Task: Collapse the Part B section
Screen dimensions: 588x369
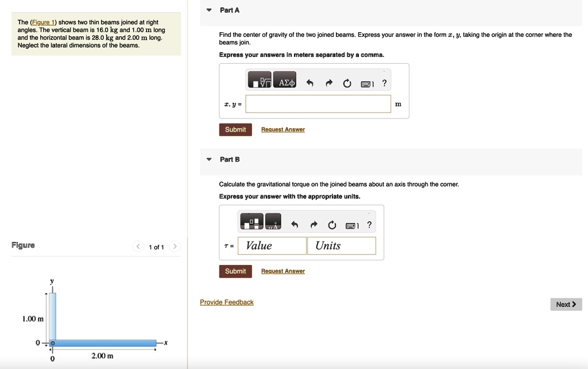Action: [x=209, y=159]
